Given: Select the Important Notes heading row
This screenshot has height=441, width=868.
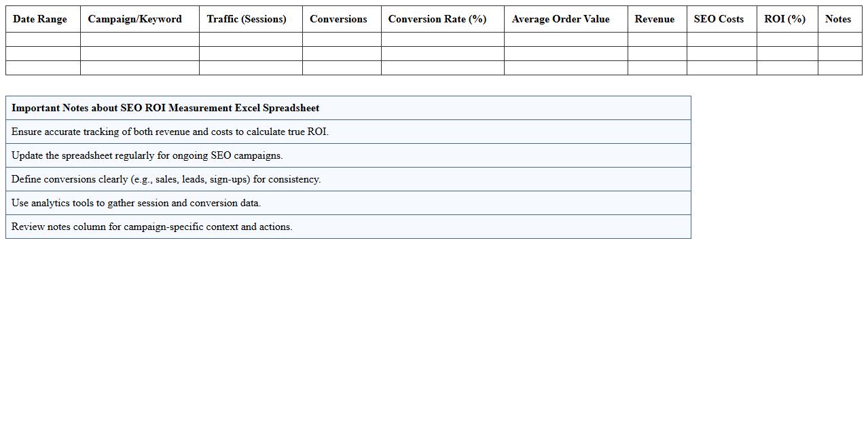Looking at the screenshot, I should [348, 108].
